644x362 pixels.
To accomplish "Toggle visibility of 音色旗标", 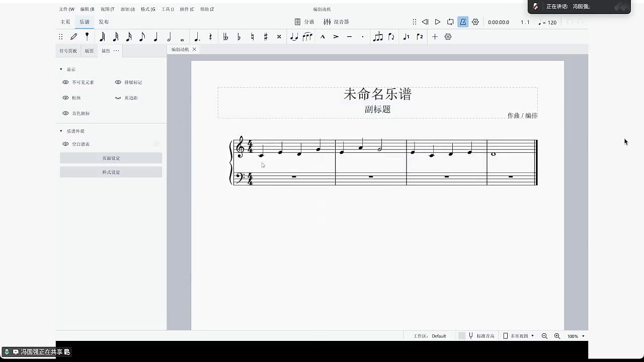I will pos(65,113).
